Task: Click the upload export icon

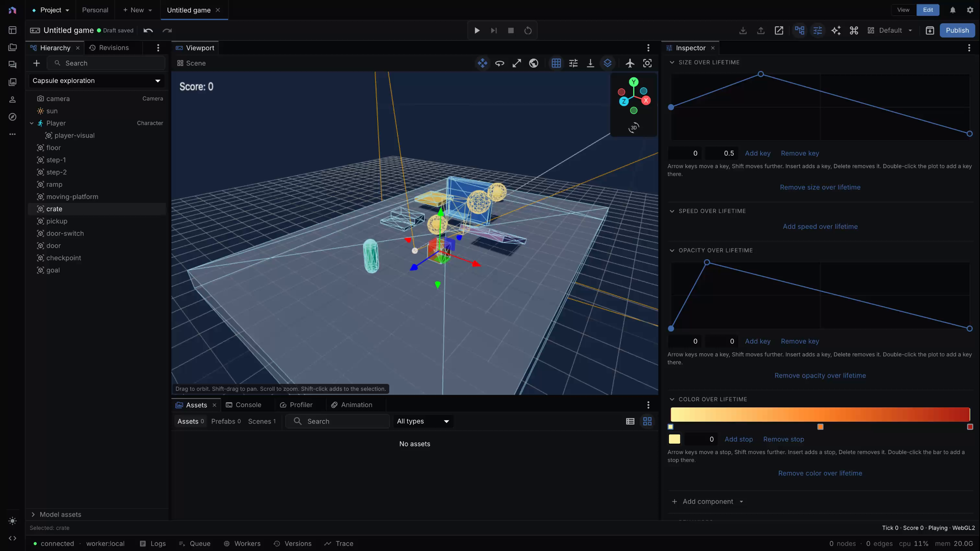Action: [761, 30]
